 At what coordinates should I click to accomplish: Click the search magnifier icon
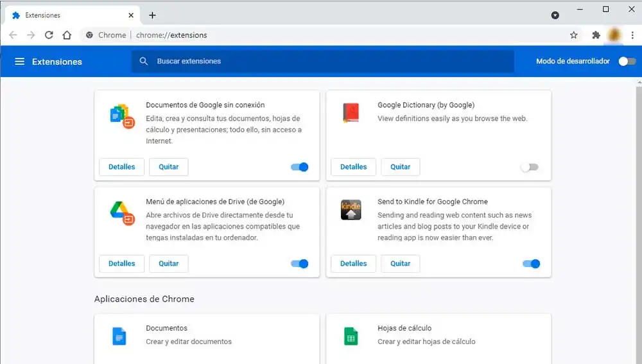[x=143, y=61]
